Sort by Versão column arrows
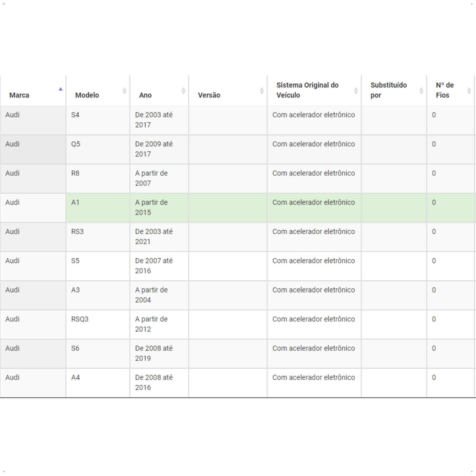The height and width of the screenshot is (476, 476). 262,91
